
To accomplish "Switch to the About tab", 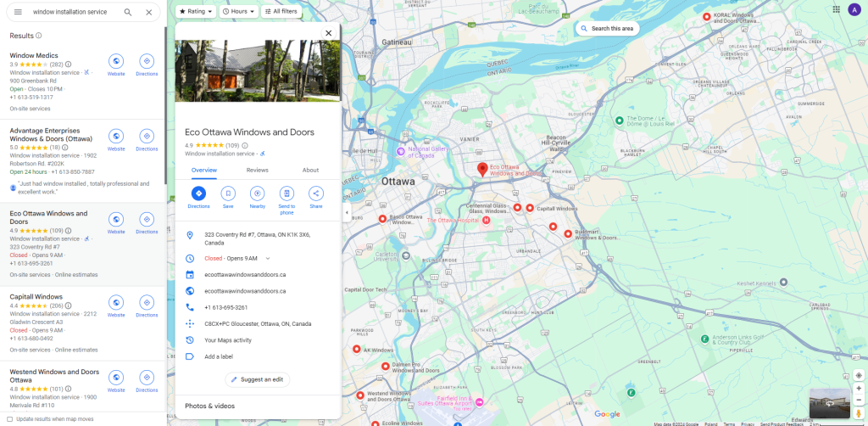I will (310, 170).
